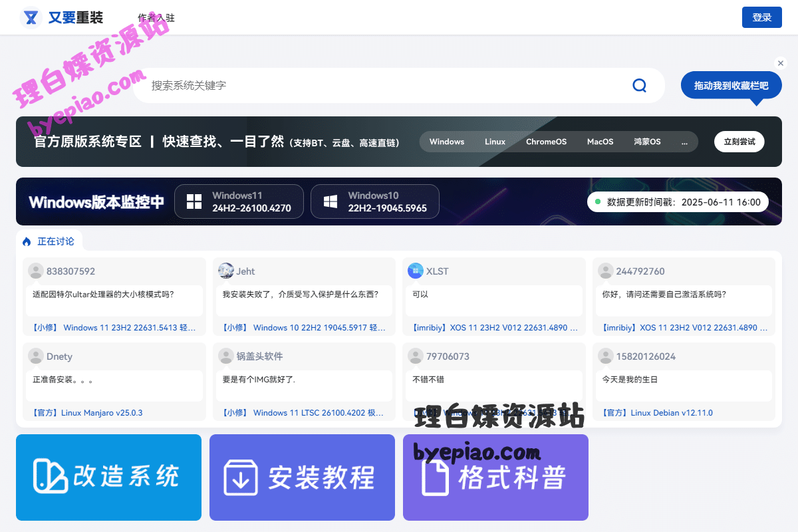Open the 正在讨论 tab
This screenshot has height=532, width=798.
click(x=49, y=241)
